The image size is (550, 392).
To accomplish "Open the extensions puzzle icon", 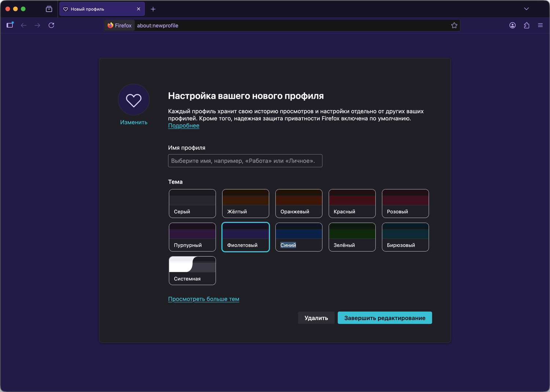I will coord(527,25).
